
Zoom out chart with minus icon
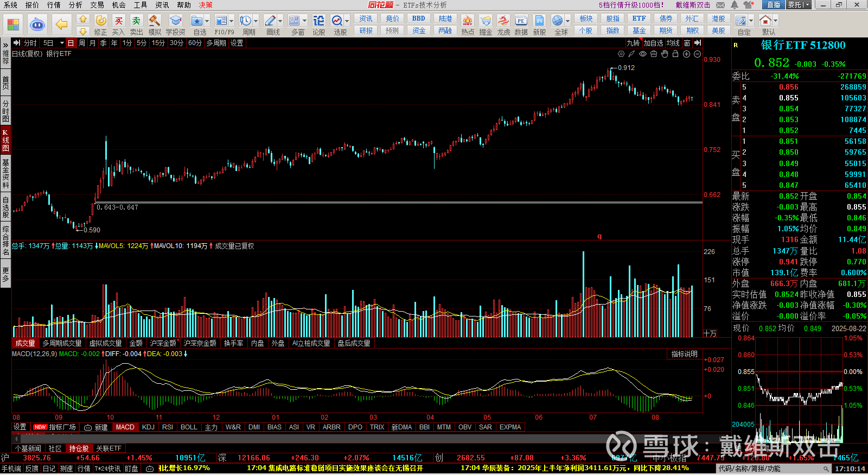coord(697,54)
